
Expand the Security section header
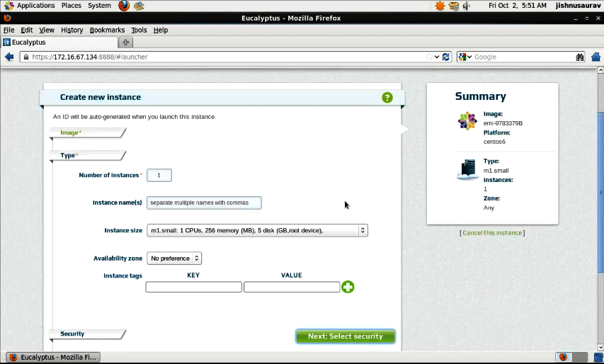coord(72,334)
